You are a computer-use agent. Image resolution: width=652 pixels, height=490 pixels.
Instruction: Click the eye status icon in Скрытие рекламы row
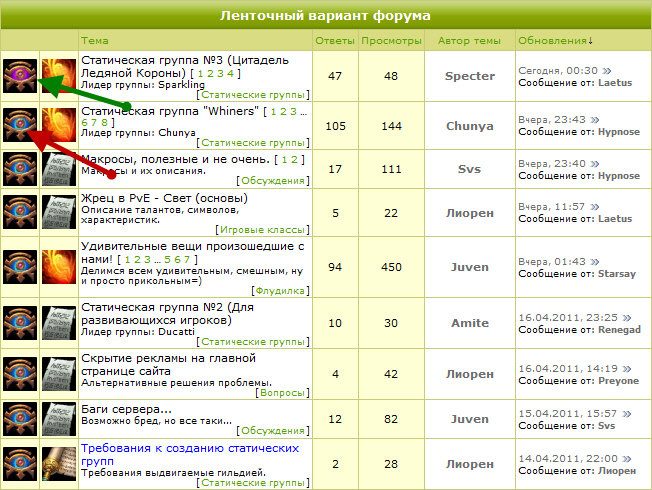point(20,371)
